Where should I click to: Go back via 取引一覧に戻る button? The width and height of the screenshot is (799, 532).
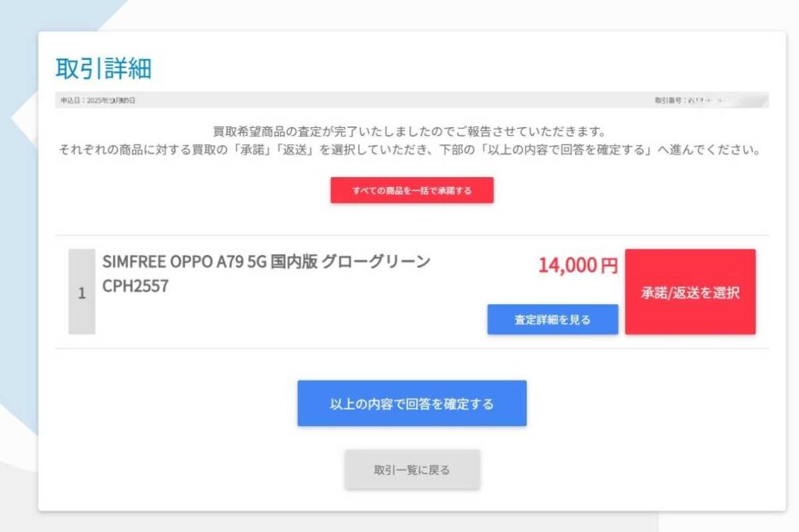click(x=412, y=470)
